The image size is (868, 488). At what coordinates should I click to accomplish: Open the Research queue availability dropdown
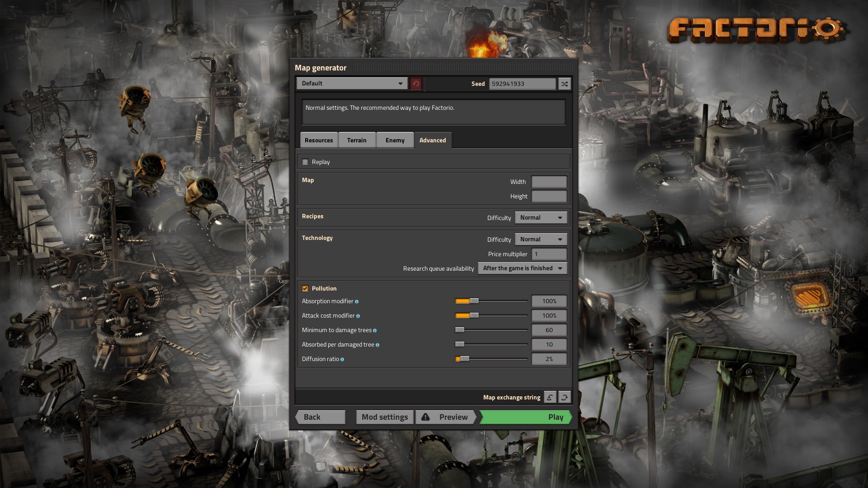point(522,268)
